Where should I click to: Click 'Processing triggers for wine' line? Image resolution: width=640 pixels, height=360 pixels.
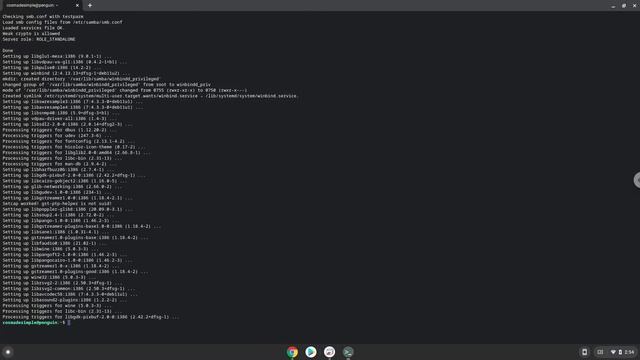(57, 306)
